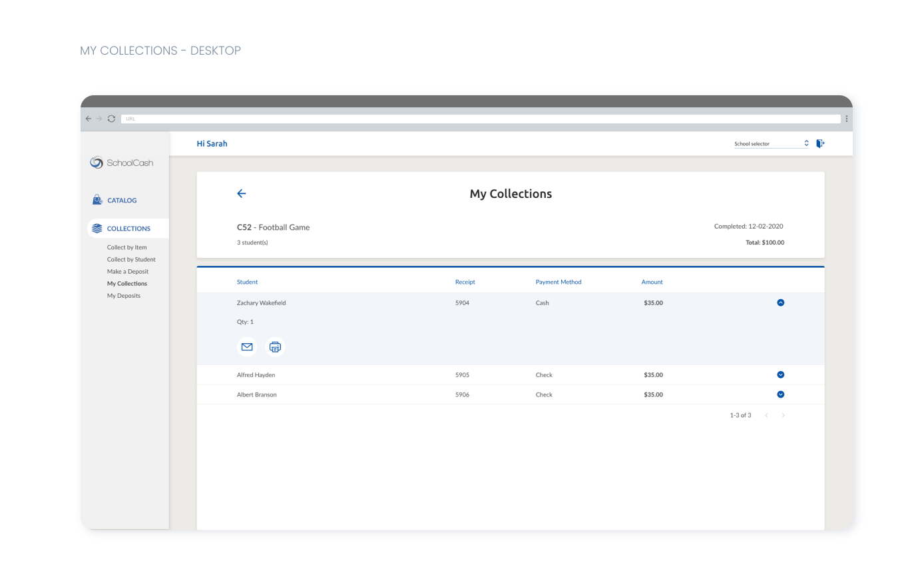Click Albert Branson student name
Viewport: 924px width, 577px height.
pos(257,394)
